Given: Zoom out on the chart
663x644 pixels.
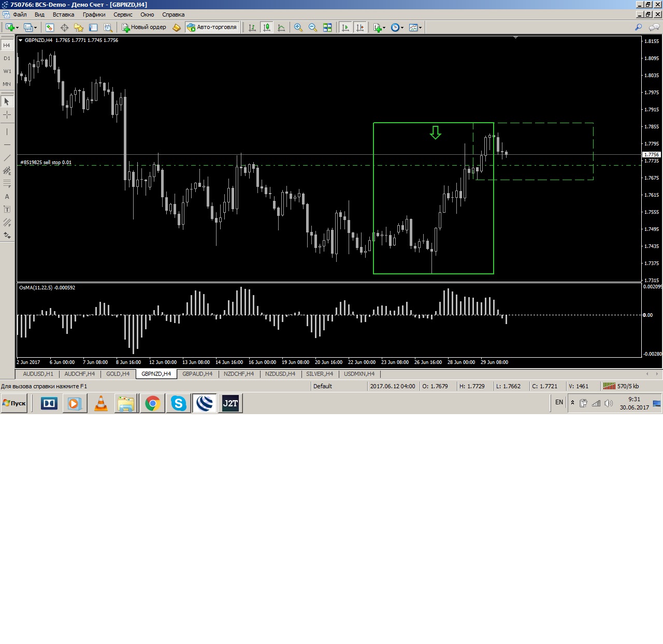Looking at the screenshot, I should point(313,27).
